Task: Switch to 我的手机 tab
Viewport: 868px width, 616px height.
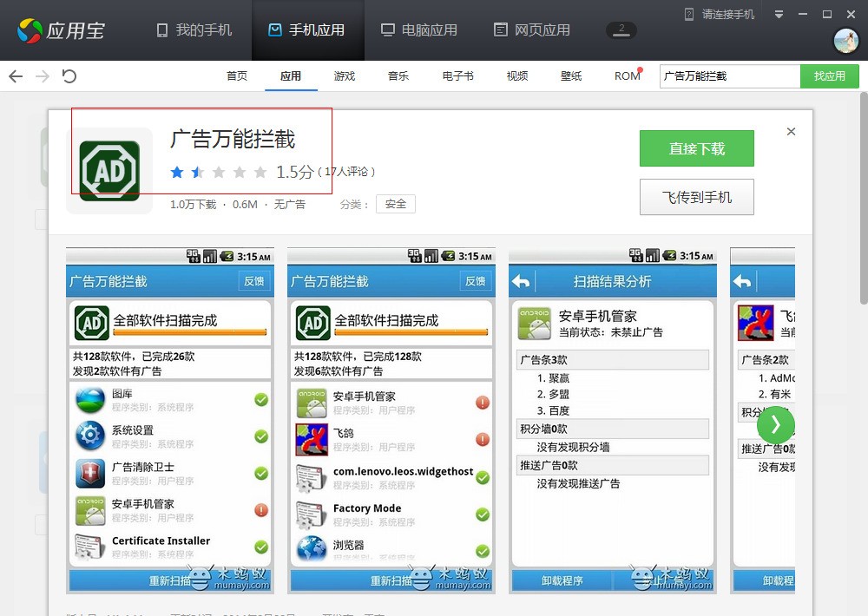Action: click(x=194, y=30)
